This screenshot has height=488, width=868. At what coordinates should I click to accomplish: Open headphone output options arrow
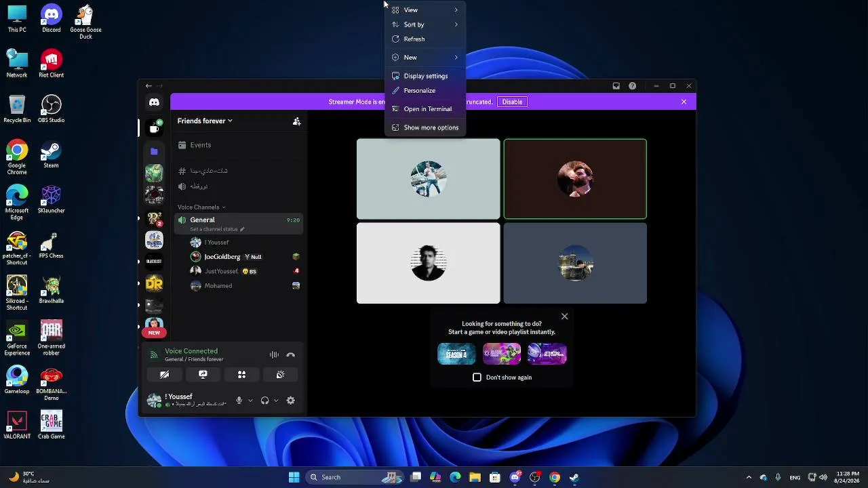(x=276, y=401)
